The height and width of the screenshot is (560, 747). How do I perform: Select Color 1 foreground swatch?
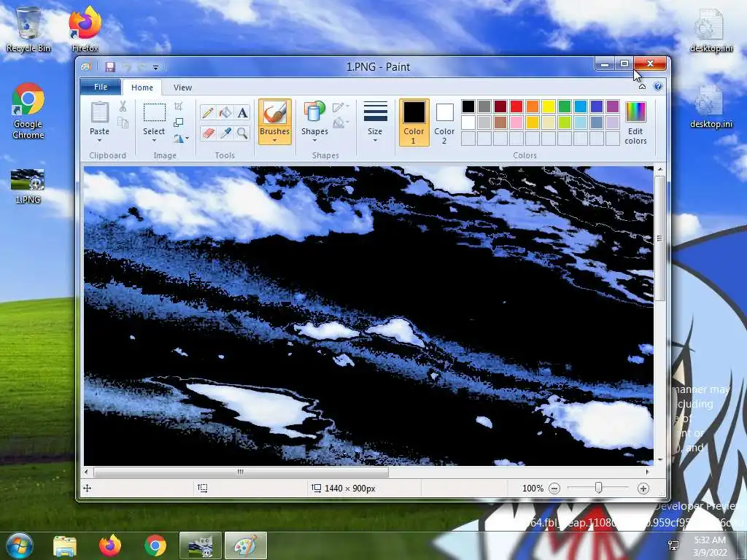pos(414,122)
